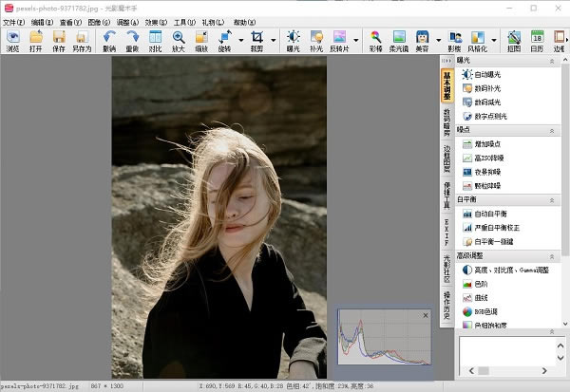Click 自动曝光 in the side panel

482,74
